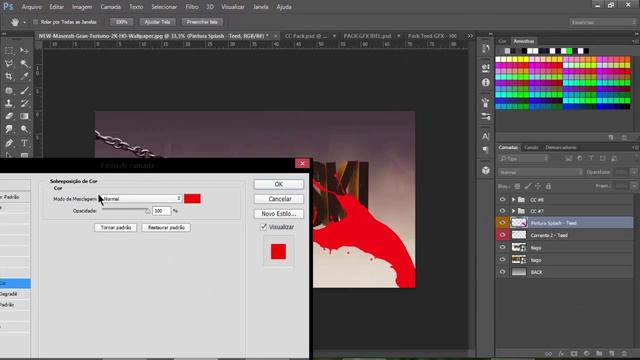Click the delete layer trash icon

click(624, 353)
